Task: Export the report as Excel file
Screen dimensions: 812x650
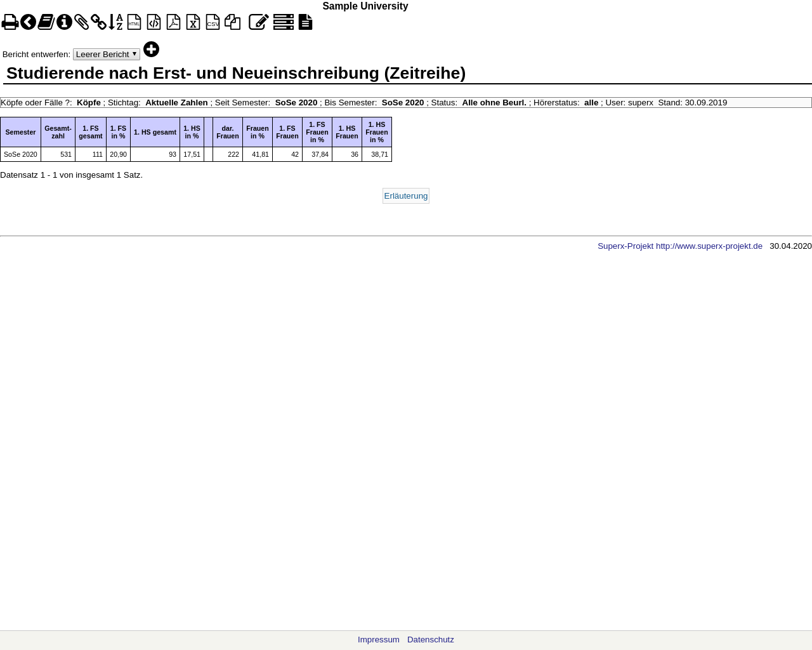Action: pos(193,23)
